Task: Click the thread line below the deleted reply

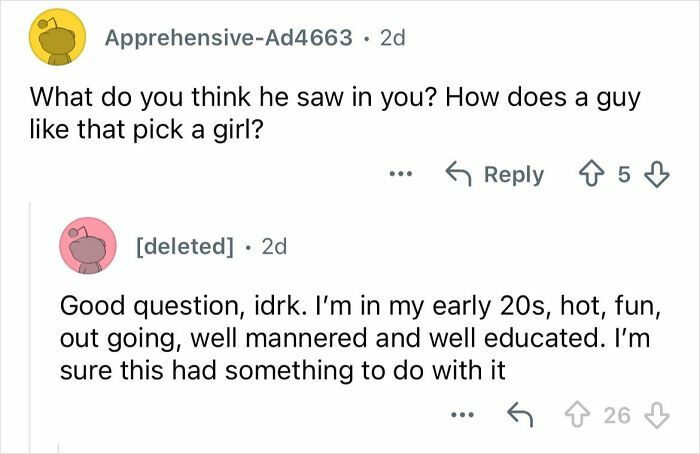Action: tap(60, 448)
